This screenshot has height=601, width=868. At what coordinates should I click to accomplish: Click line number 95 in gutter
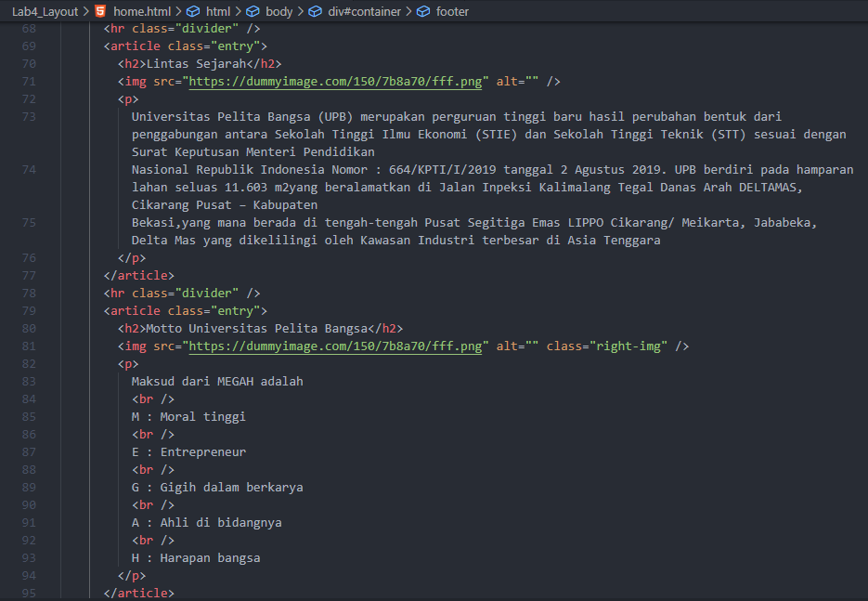(29, 594)
